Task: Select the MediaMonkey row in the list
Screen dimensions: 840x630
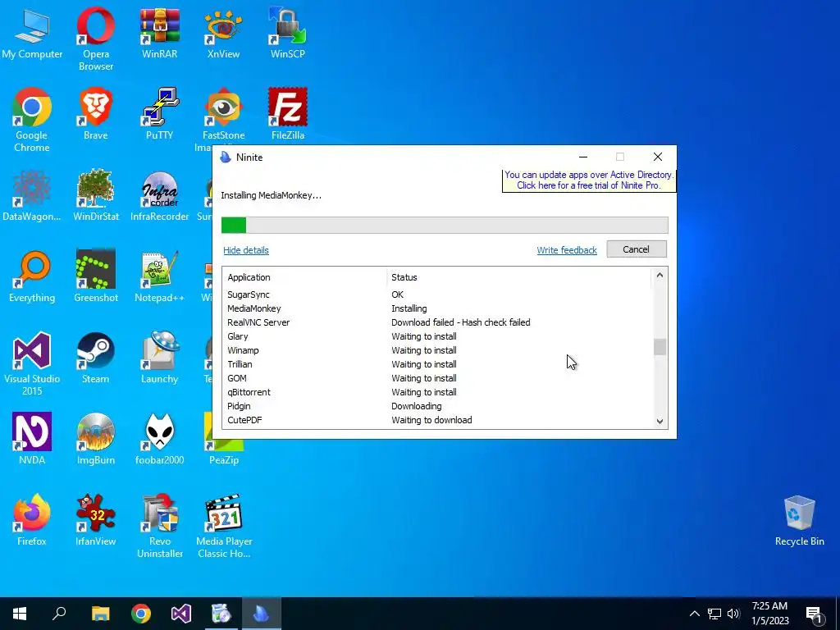Action: (437, 308)
